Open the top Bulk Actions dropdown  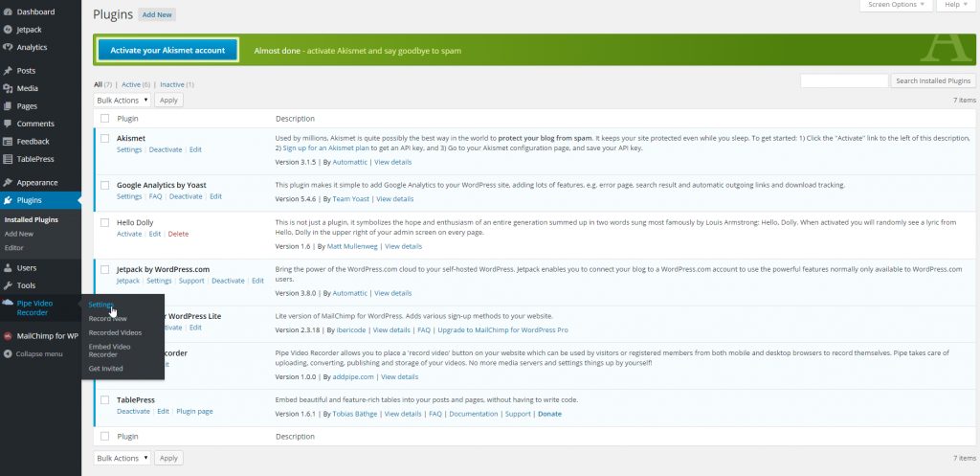[122, 100]
